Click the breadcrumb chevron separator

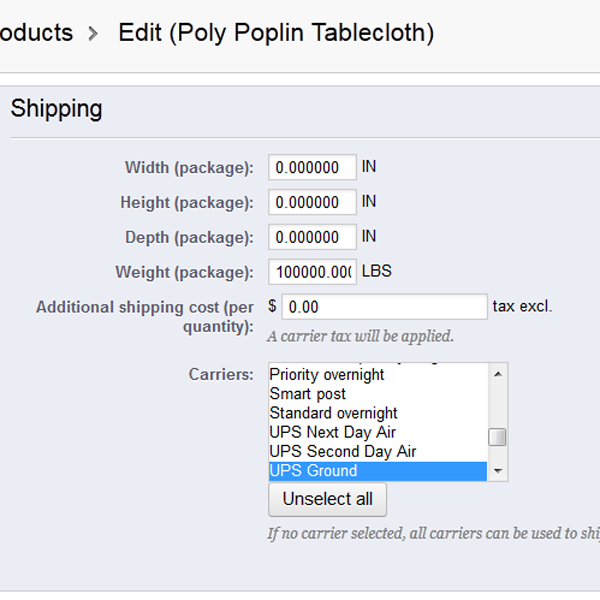click(93, 34)
